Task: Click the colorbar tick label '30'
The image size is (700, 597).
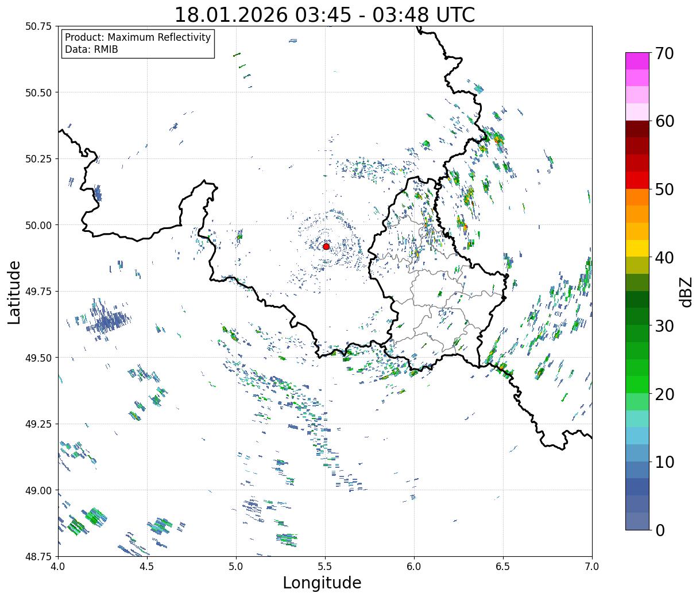Action: tap(664, 325)
